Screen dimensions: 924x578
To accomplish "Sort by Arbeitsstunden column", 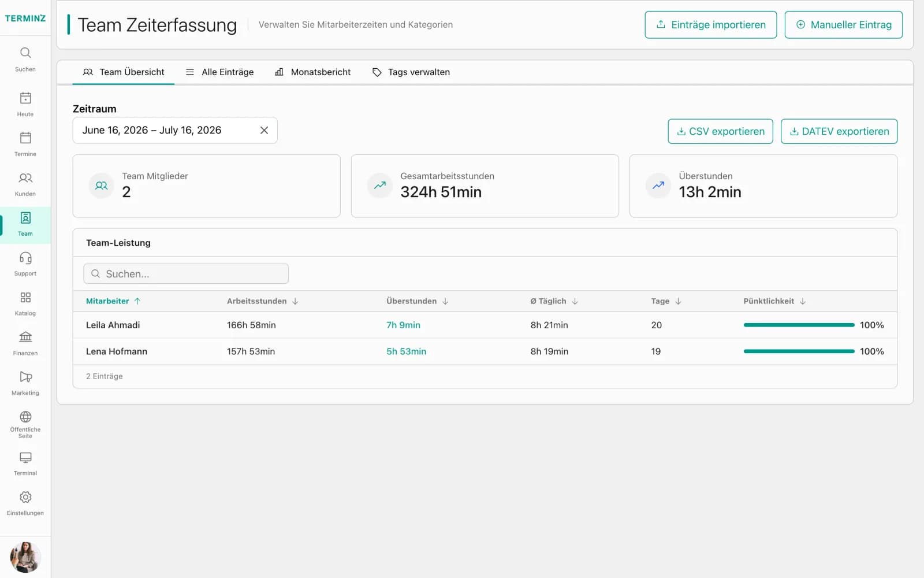I will click(263, 301).
